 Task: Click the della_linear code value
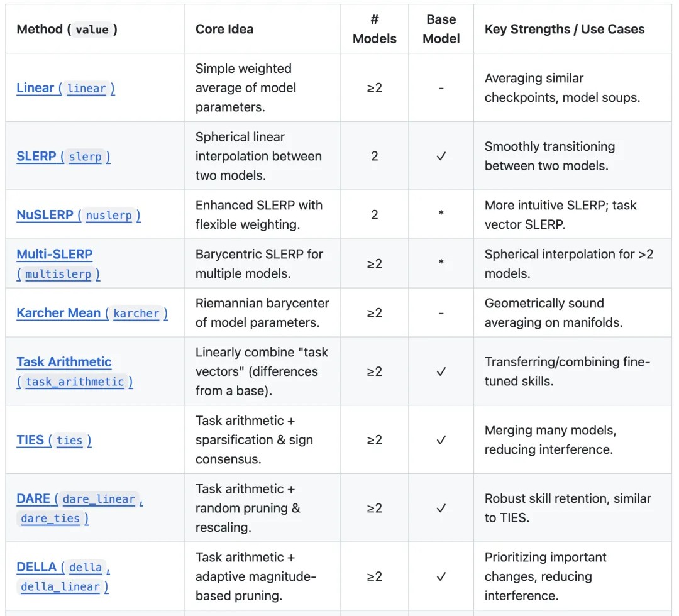tap(60, 586)
